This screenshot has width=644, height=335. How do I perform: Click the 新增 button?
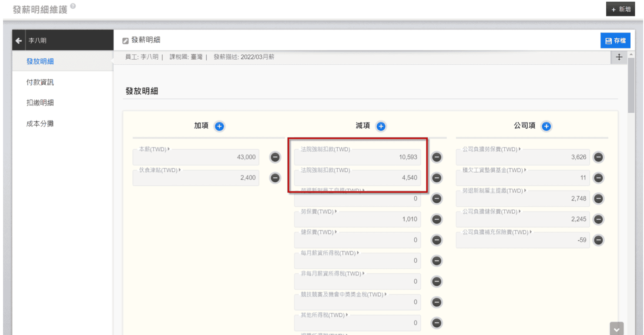[x=621, y=9]
